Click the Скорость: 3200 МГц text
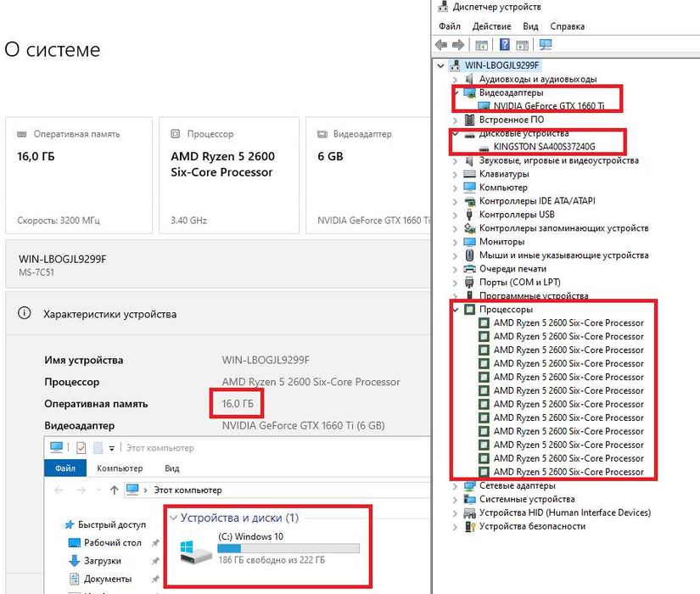 (x=59, y=220)
